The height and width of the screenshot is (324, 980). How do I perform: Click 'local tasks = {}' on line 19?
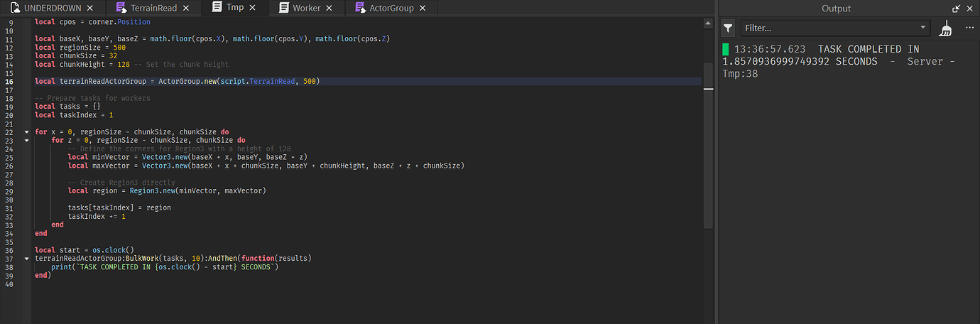pyautogui.click(x=67, y=107)
